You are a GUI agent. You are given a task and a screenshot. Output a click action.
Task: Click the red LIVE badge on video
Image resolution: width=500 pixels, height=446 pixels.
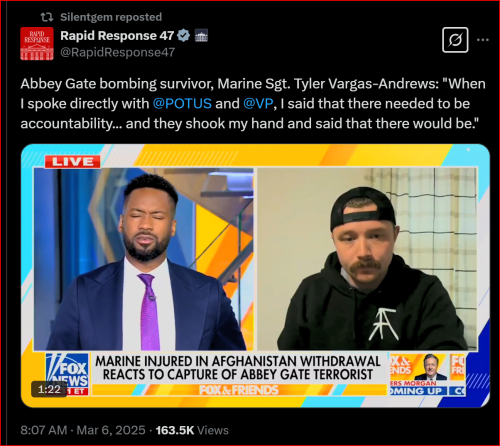[73, 162]
